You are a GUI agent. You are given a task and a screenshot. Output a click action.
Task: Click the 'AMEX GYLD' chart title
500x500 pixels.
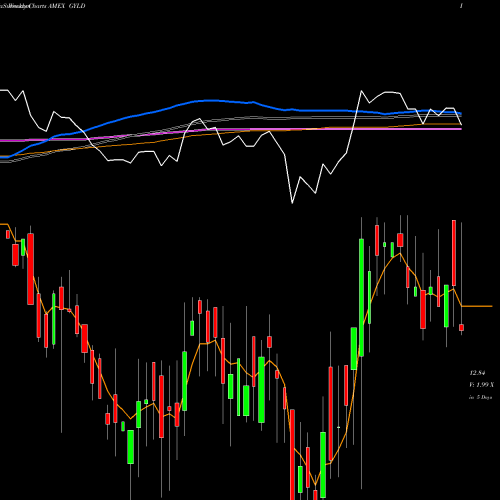pos(66,6)
